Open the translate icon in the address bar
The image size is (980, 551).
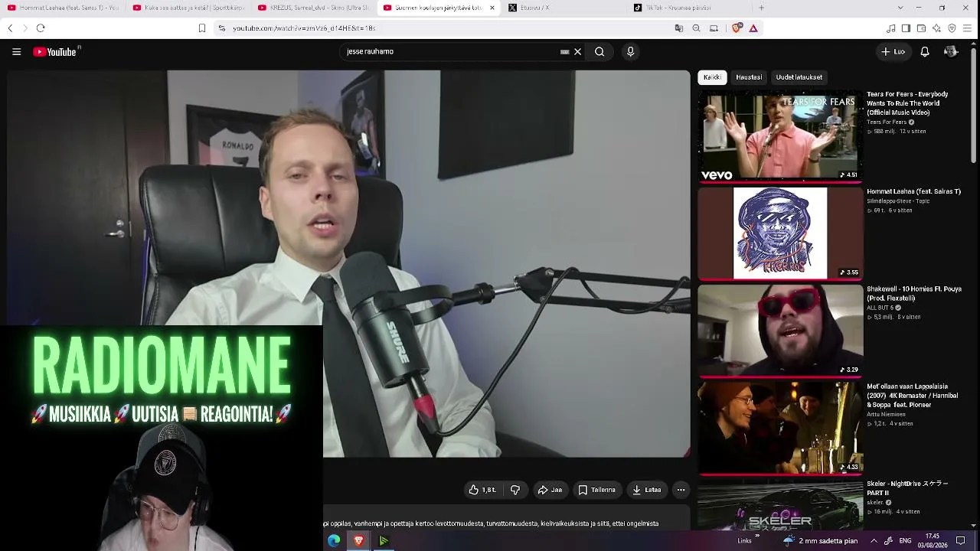[678, 28]
